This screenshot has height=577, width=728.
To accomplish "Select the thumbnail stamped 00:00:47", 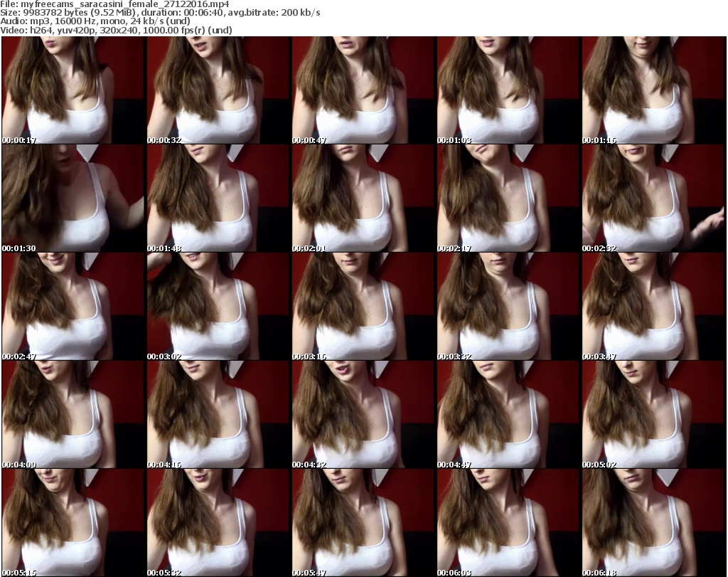I will (x=363, y=90).
